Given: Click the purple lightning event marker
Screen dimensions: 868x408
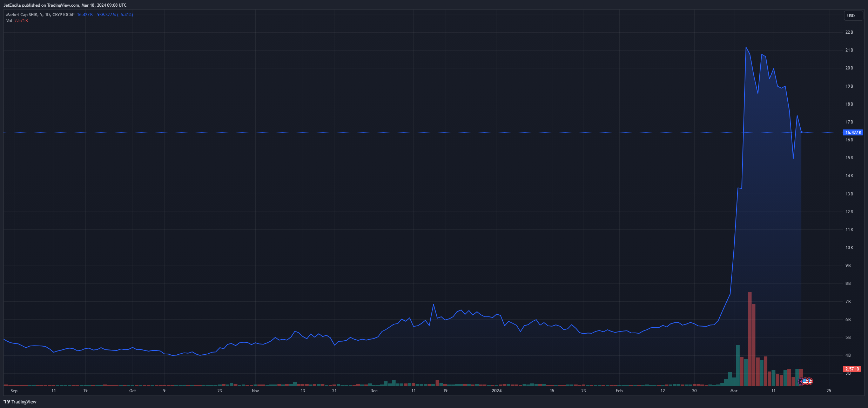Looking at the screenshot, I should (800, 381).
